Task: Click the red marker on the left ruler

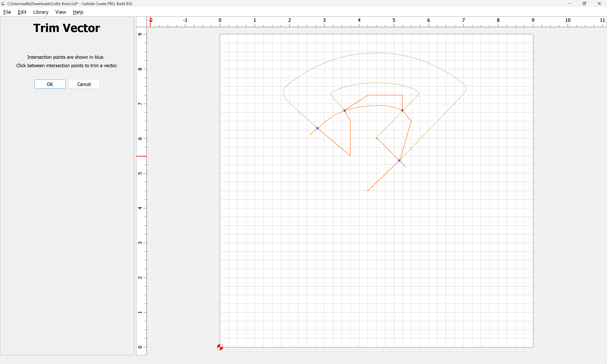Action: [x=141, y=156]
